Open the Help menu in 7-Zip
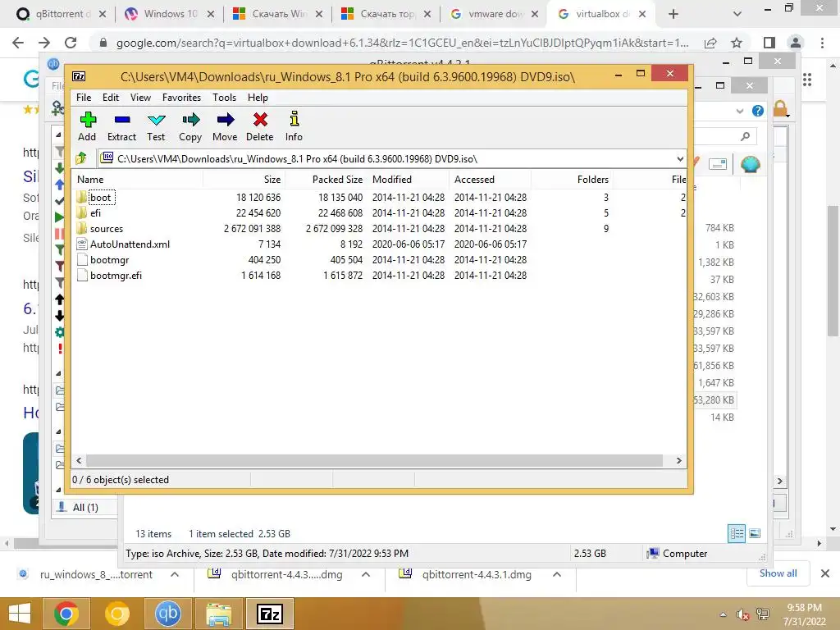Screen dimensions: 840x630 point(258,98)
